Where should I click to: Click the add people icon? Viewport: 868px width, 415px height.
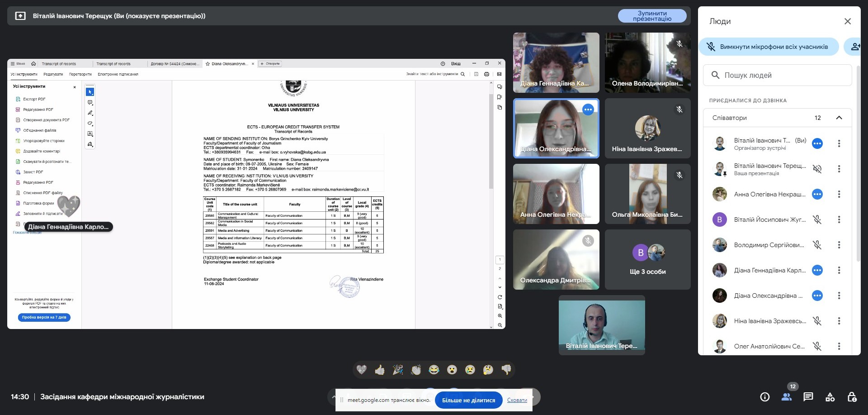(x=854, y=47)
